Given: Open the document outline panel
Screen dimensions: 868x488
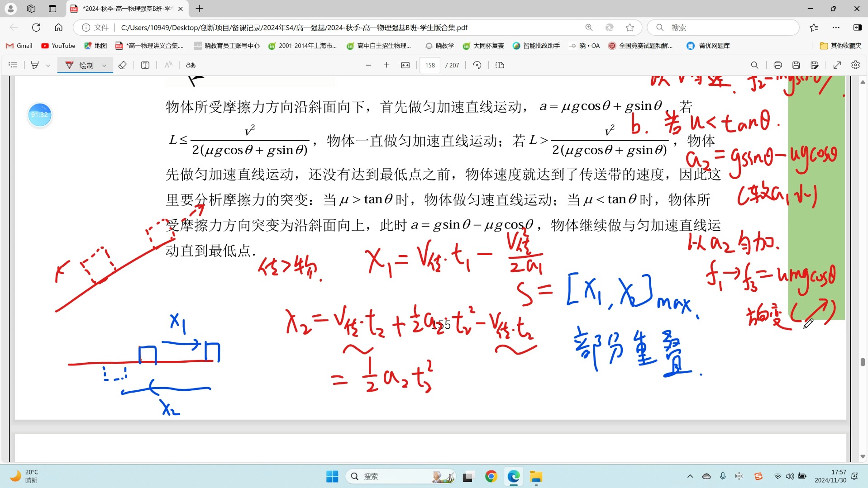Looking at the screenshot, I should point(13,65).
